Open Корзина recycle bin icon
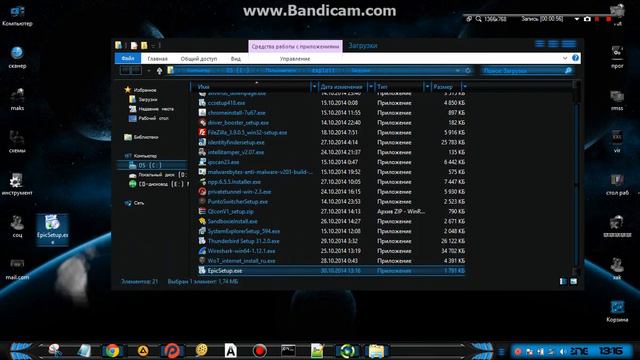The width and height of the screenshot is (640, 360). [617, 311]
